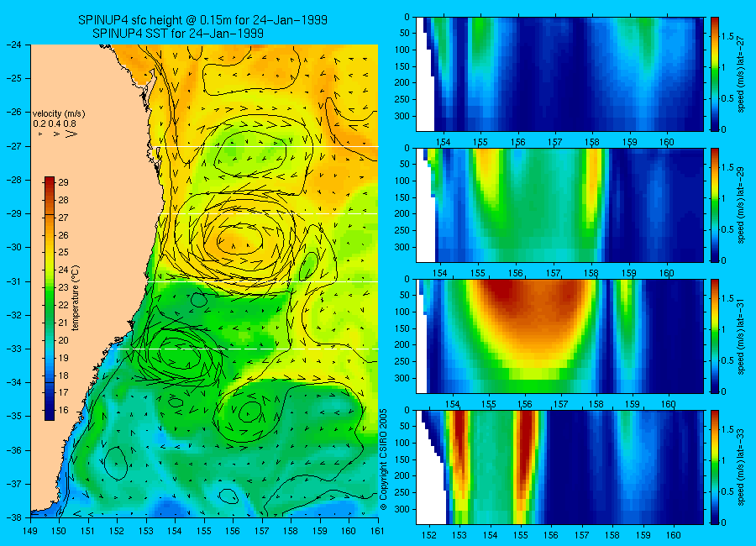Click the 161 longitude label on the map axis
Screen dimensions: 756x546
click(x=377, y=531)
